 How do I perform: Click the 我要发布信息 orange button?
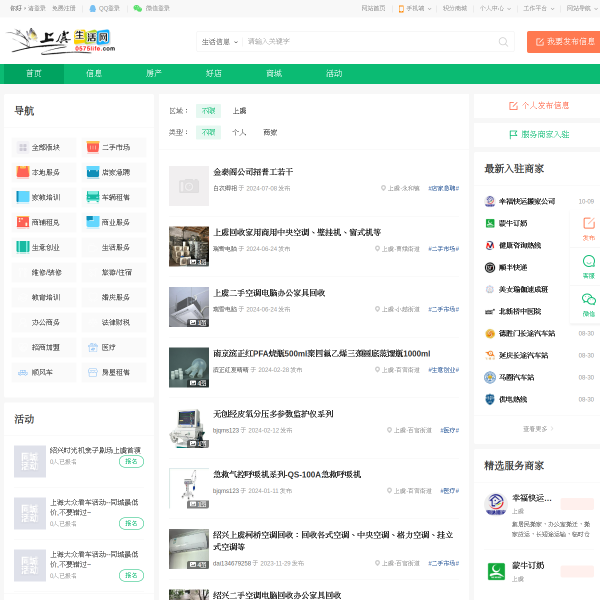(x=563, y=42)
